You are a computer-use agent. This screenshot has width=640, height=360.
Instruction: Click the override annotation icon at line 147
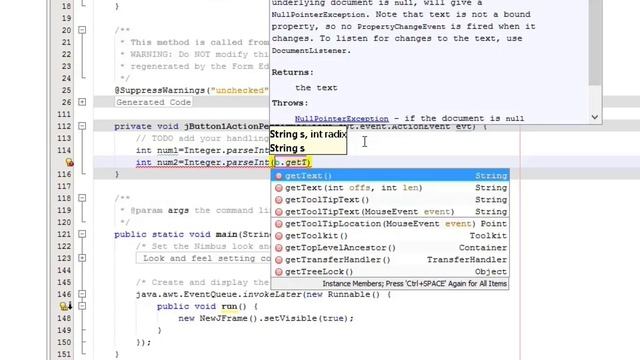click(x=66, y=306)
